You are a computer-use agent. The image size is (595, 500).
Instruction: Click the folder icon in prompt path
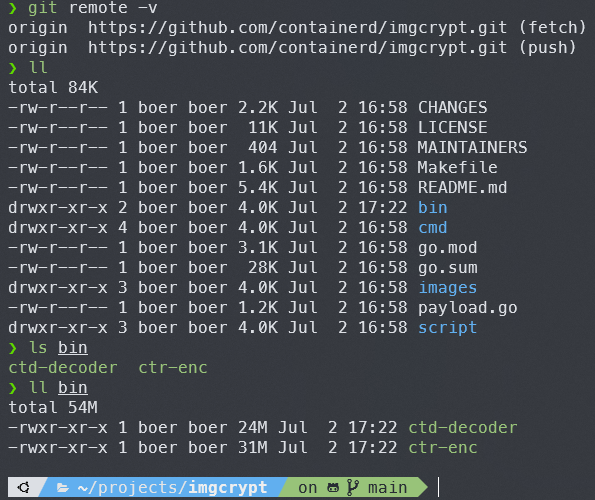63,488
